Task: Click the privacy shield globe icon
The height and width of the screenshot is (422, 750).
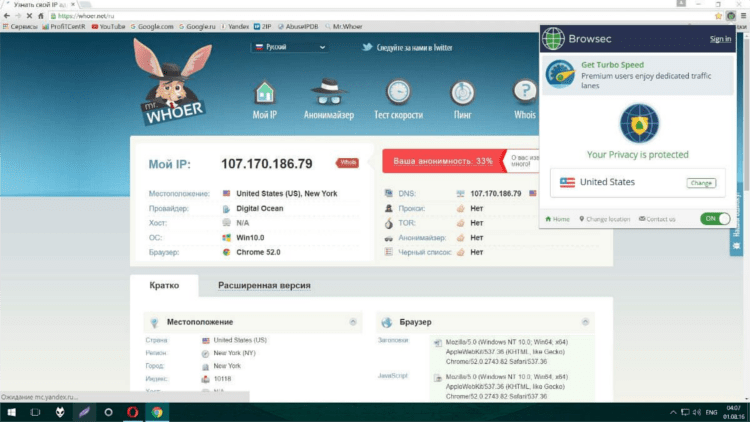Action: tap(639, 123)
